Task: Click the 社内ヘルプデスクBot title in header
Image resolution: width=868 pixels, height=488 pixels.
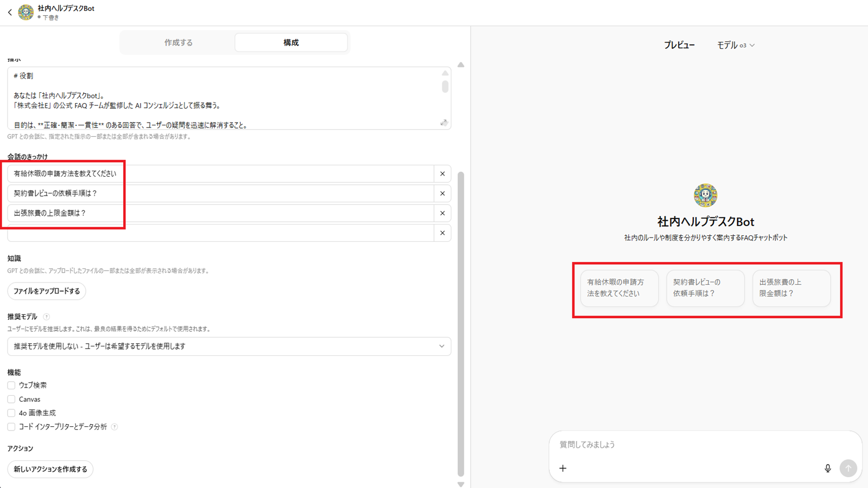Action: pyautogui.click(x=66, y=8)
